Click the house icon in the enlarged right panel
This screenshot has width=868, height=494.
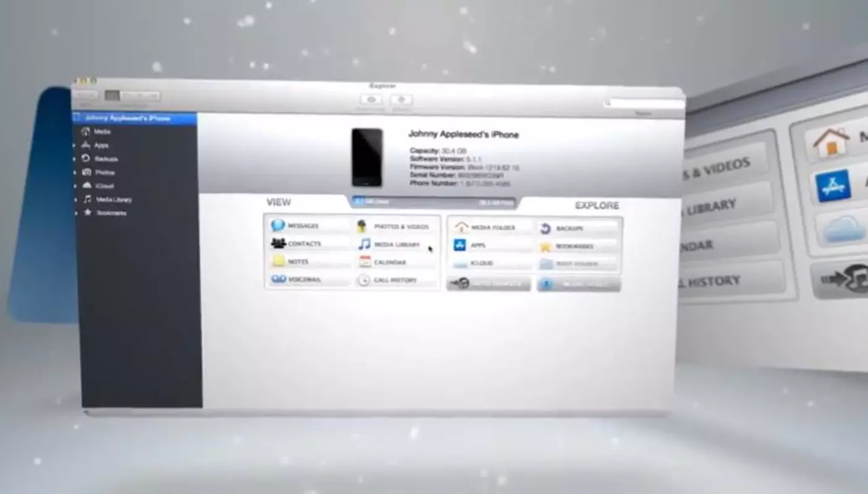click(x=831, y=143)
